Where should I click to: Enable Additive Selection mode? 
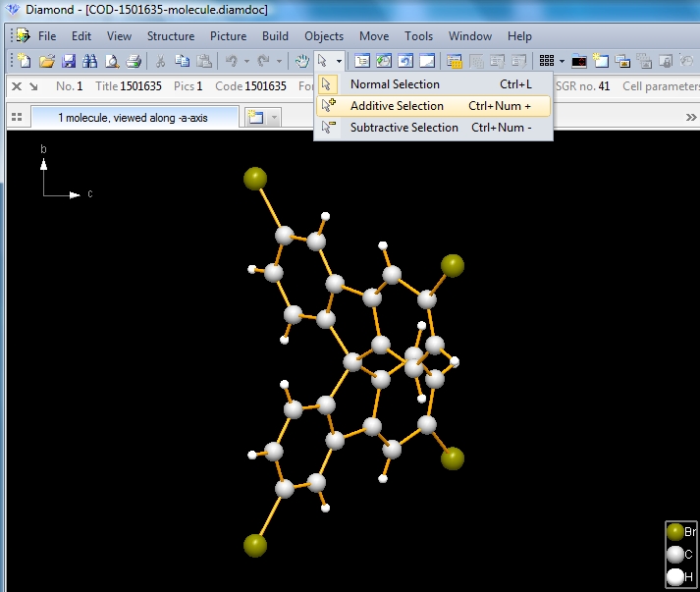click(397, 106)
